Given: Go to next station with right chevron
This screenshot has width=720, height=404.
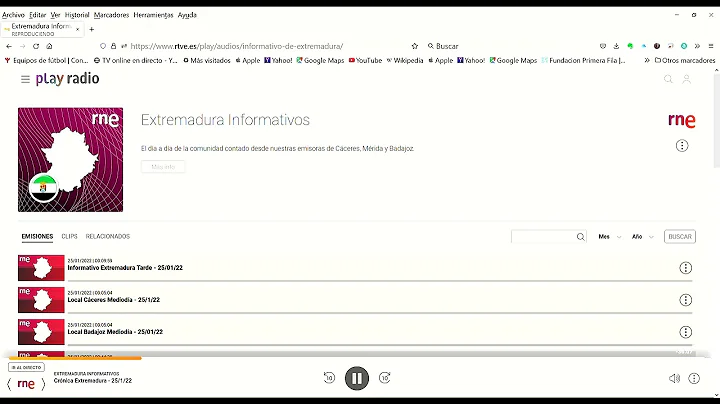Looking at the screenshot, I should (x=43, y=384).
